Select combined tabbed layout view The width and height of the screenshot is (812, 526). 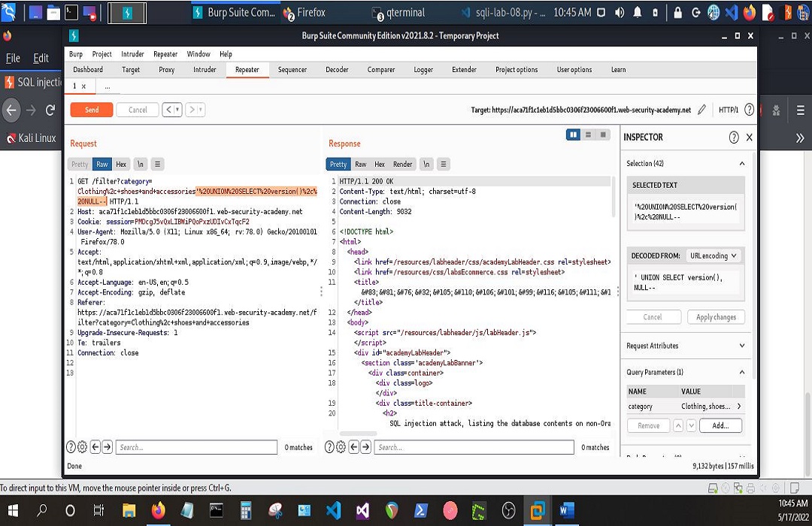click(603, 135)
